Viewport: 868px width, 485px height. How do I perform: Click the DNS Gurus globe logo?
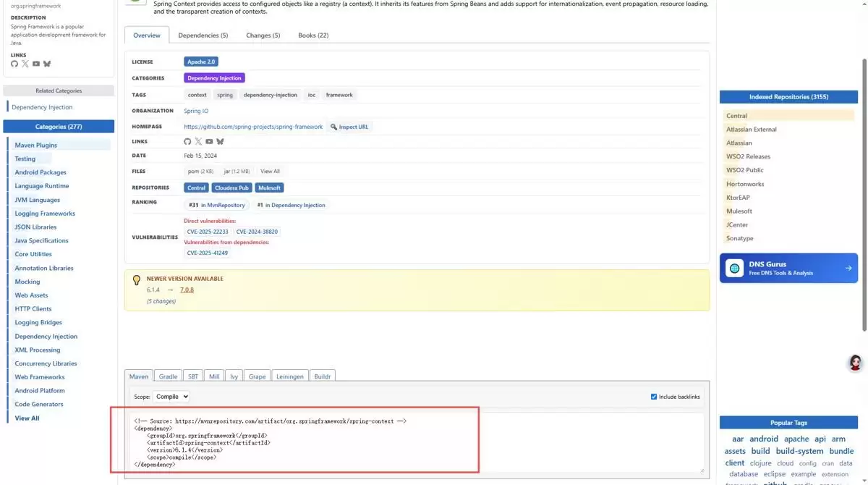(735, 268)
